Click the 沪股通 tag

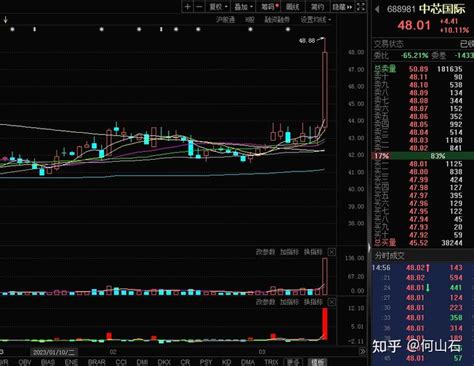tap(225, 20)
